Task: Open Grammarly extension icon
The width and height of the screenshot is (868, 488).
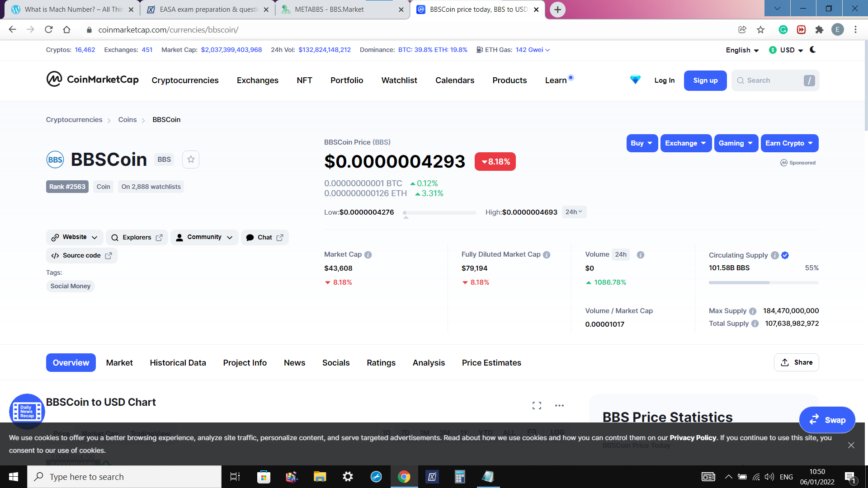Action: pyautogui.click(x=783, y=30)
